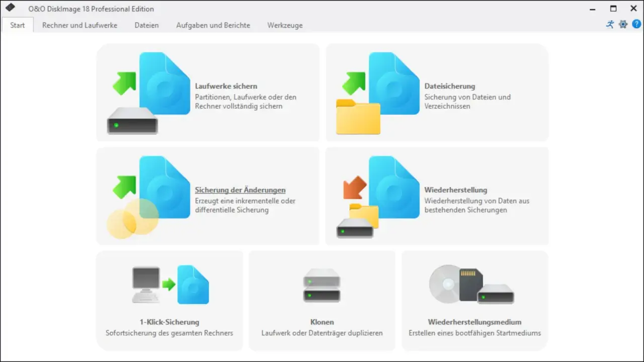The width and height of the screenshot is (644, 362).
Task: Select the 1-Klick-Sicherung label
Action: 170,322
